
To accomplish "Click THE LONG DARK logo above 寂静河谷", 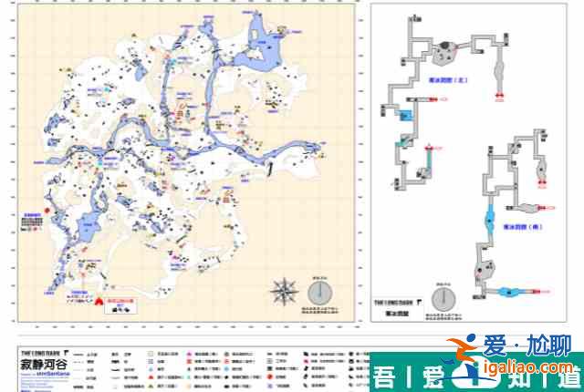I will click(45, 353).
